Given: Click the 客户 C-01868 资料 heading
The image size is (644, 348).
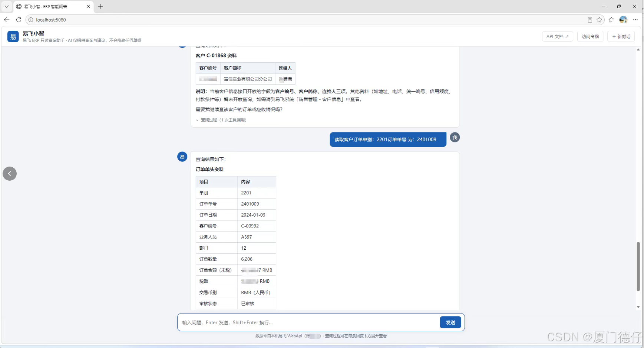Looking at the screenshot, I should pyautogui.click(x=216, y=56).
